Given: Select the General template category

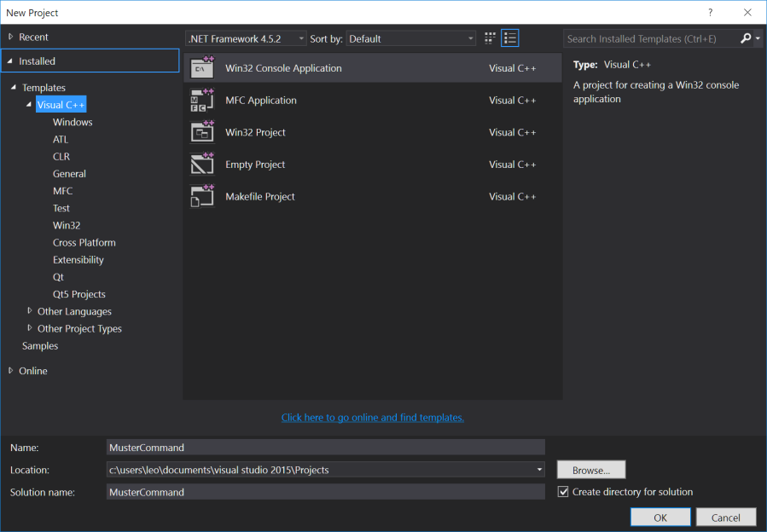Looking at the screenshot, I should [x=69, y=174].
